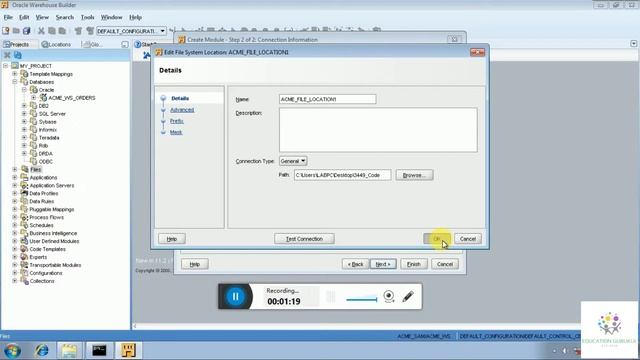The image size is (640, 360).
Task: Collapse the MY_PROJECT tree node
Action: click(x=5, y=66)
